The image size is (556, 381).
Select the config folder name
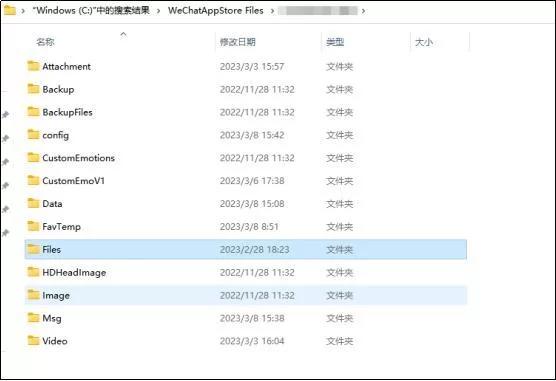click(x=56, y=135)
